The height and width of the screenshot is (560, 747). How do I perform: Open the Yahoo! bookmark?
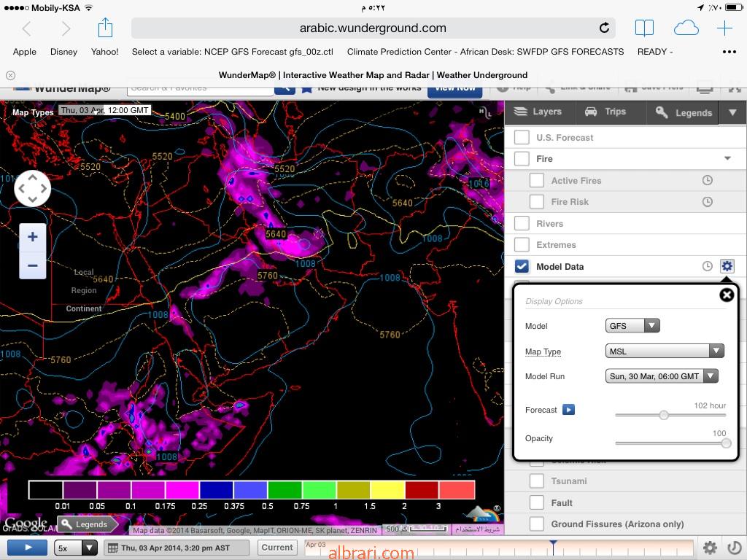click(105, 52)
